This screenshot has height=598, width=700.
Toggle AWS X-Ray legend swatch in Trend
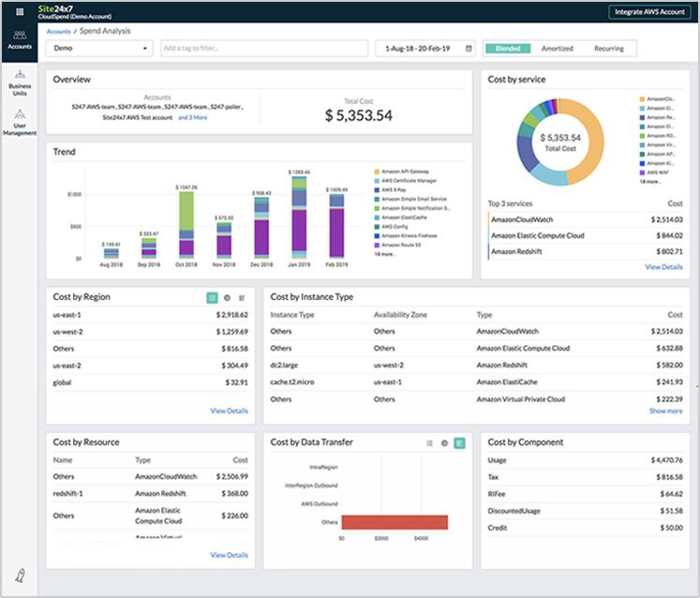click(377, 190)
